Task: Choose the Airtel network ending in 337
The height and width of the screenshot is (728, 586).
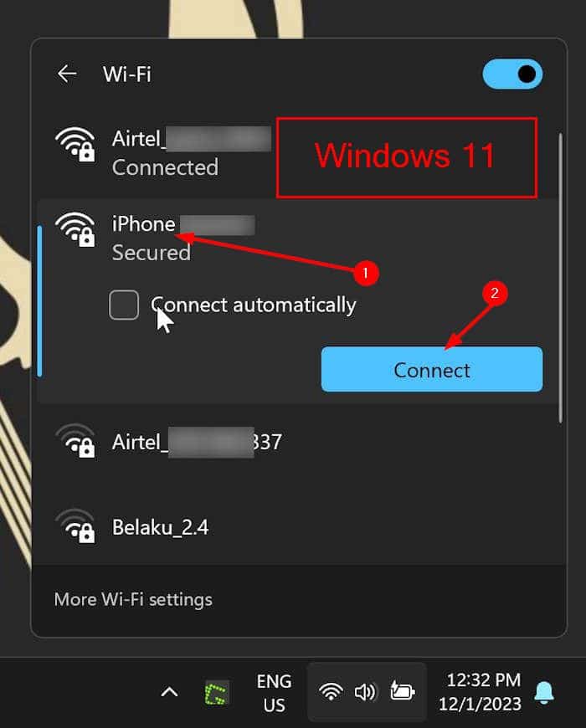Action: [x=297, y=443]
